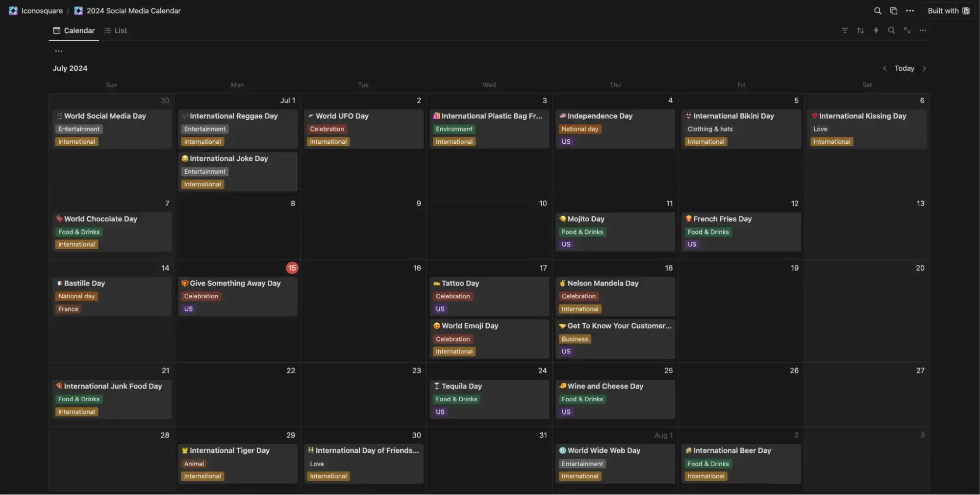980x495 pixels.
Task: Click Environment tag on Plastic Bag event
Action: pyautogui.click(x=454, y=129)
